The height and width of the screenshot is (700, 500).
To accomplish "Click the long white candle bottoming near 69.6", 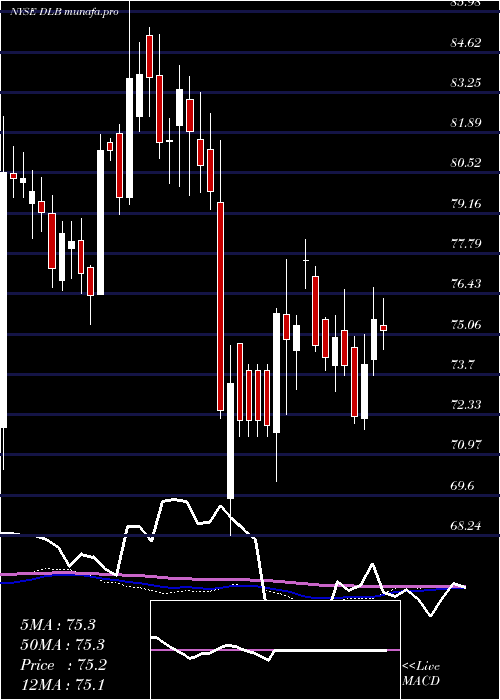I will point(230,441).
